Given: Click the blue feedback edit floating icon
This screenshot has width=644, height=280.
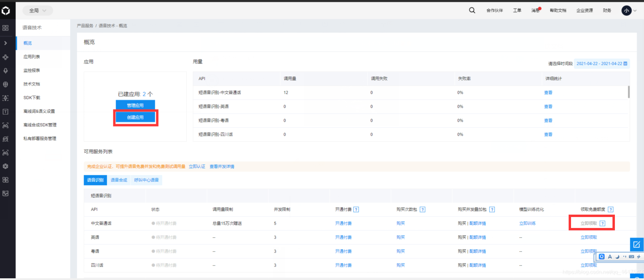Looking at the screenshot, I should click(637, 244).
